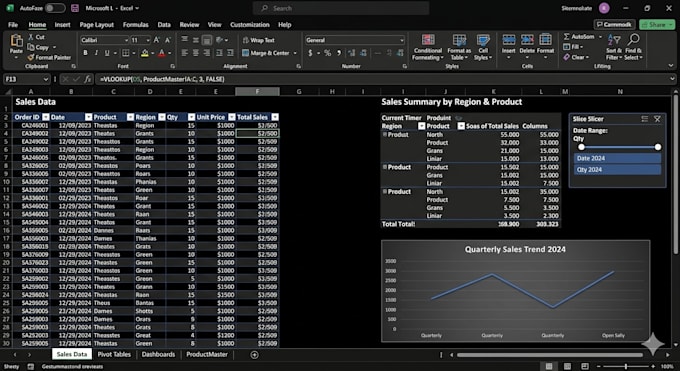Click the insert function fx icon
680x371 pixels.
click(x=88, y=79)
